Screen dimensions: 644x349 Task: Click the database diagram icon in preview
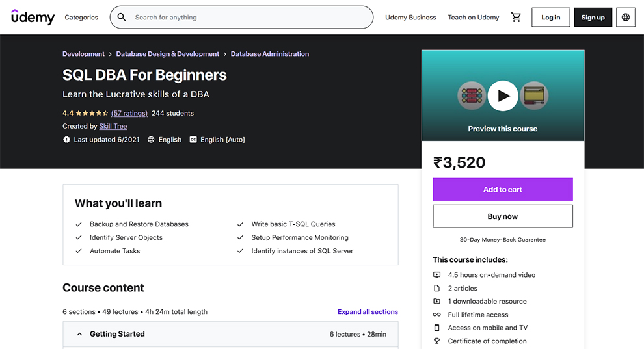[x=472, y=96]
